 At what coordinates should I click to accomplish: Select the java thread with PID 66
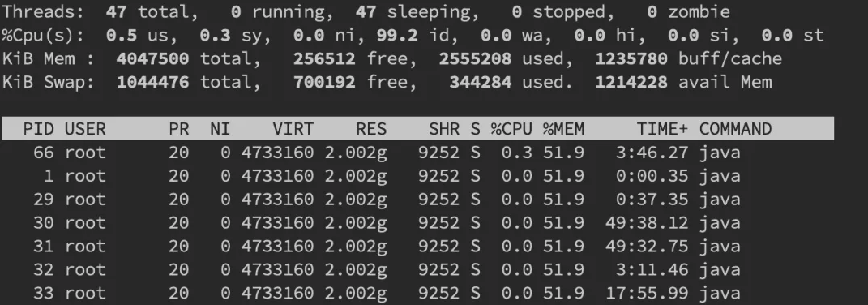417,152
